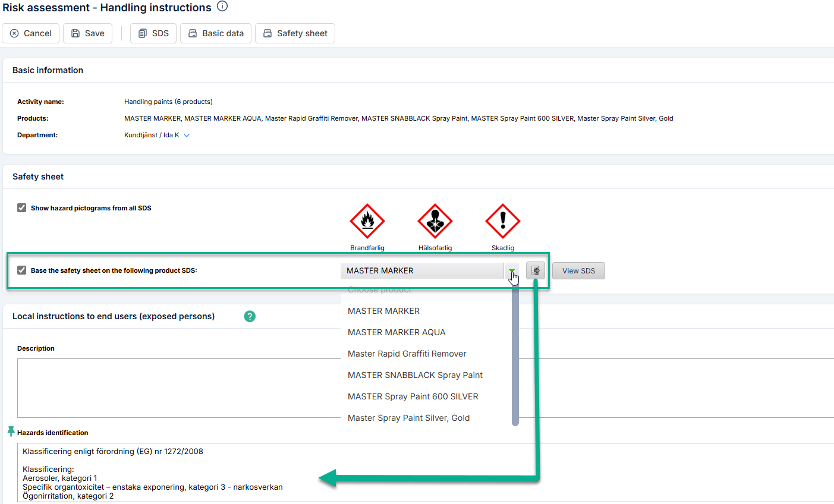Image resolution: width=834 pixels, height=504 pixels.
Task: Open the green help question mark icon
Action: (x=250, y=316)
